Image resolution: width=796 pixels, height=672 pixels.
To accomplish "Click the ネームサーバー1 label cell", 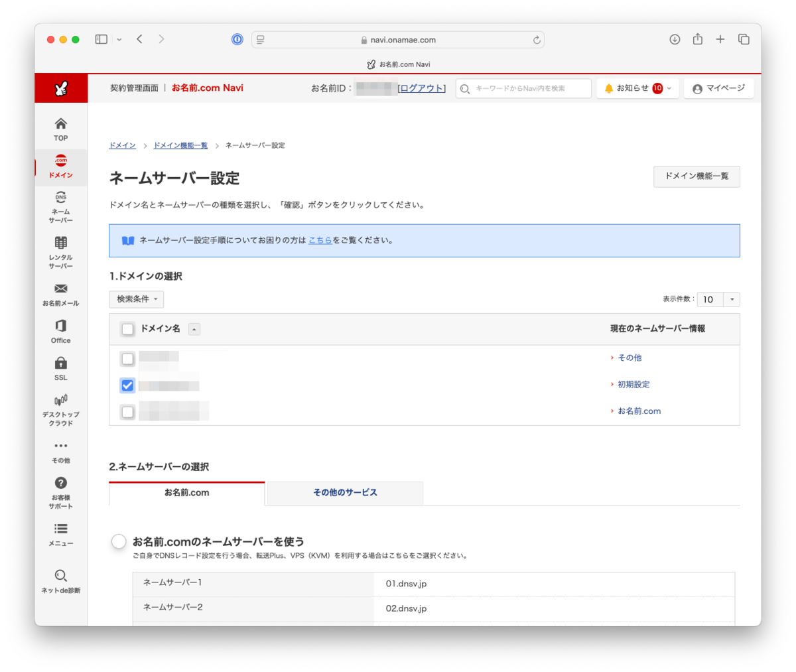I will pos(253,584).
